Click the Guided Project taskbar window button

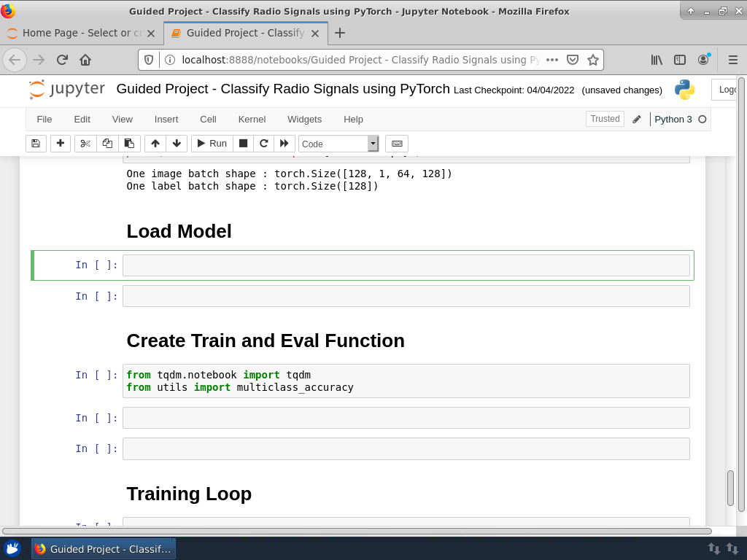[104, 549]
